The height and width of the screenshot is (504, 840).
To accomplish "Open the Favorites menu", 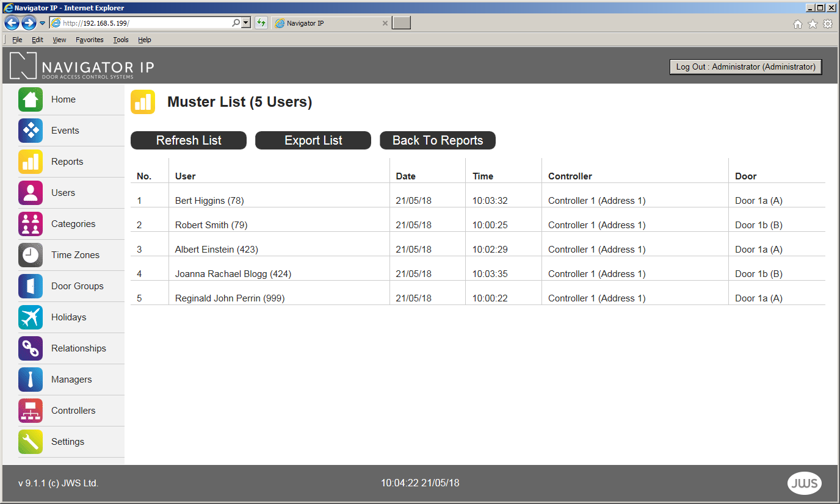I will pyautogui.click(x=89, y=39).
